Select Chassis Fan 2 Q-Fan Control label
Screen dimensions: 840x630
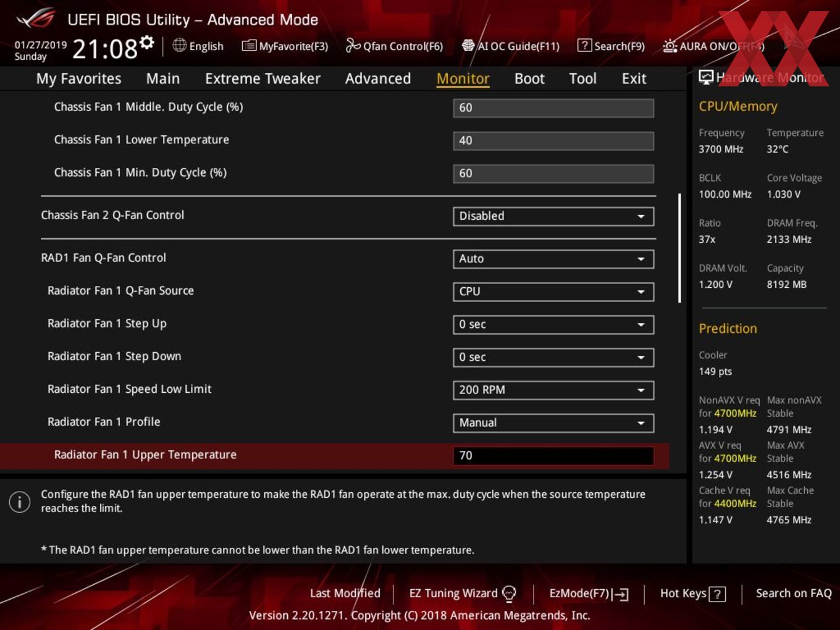point(112,215)
